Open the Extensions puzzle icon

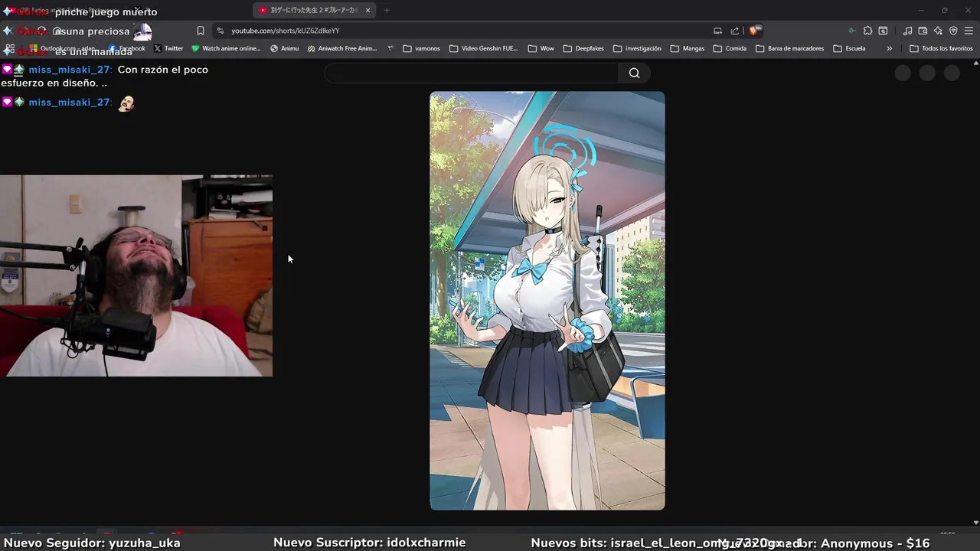pyautogui.click(x=867, y=31)
